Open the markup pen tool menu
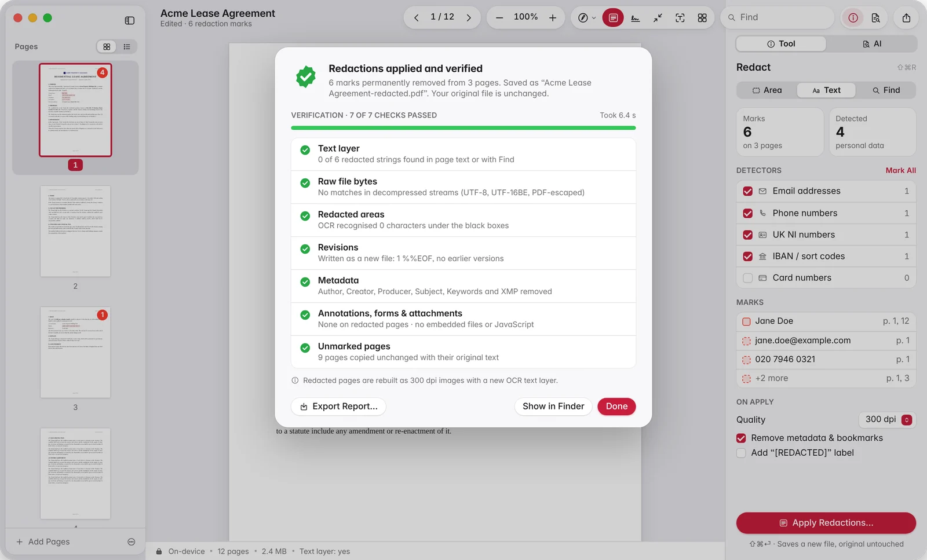This screenshot has width=927, height=560. coord(586,18)
